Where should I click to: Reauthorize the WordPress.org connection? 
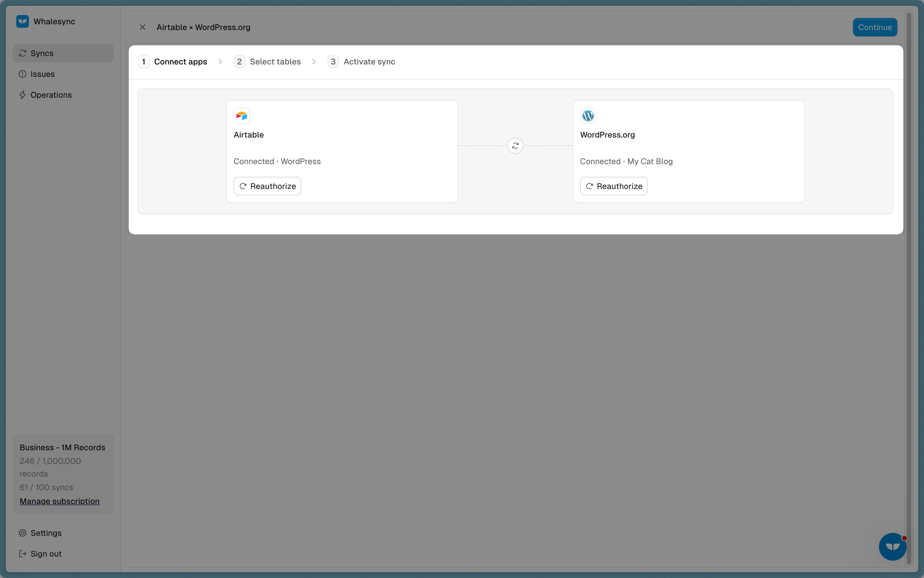pos(614,186)
